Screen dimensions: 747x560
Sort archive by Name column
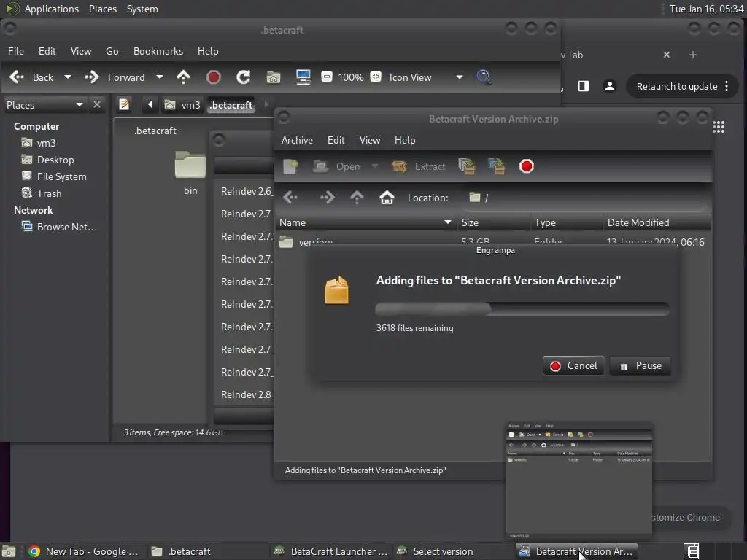tap(365, 222)
